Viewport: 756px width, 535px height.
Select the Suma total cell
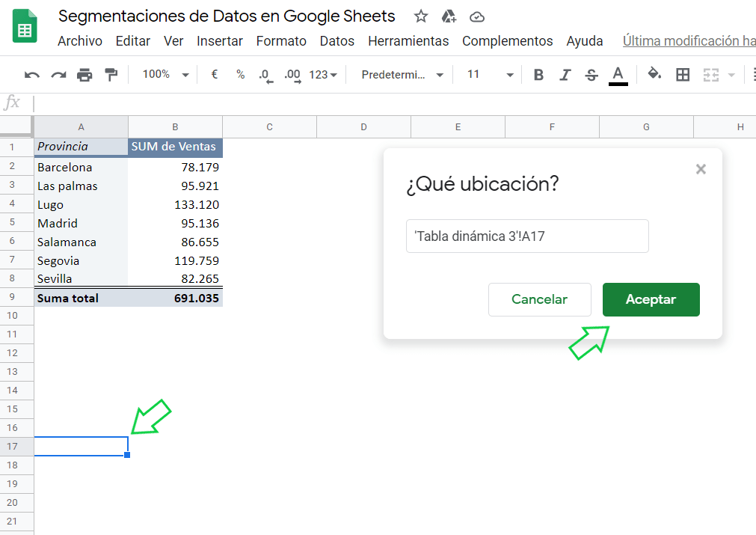click(x=81, y=298)
